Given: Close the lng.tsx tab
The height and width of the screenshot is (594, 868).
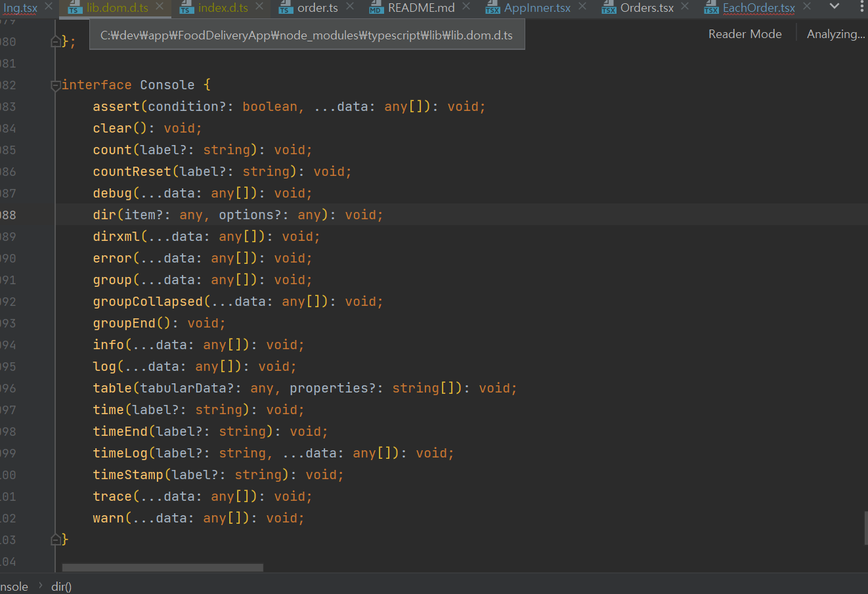Looking at the screenshot, I should click(x=49, y=7).
